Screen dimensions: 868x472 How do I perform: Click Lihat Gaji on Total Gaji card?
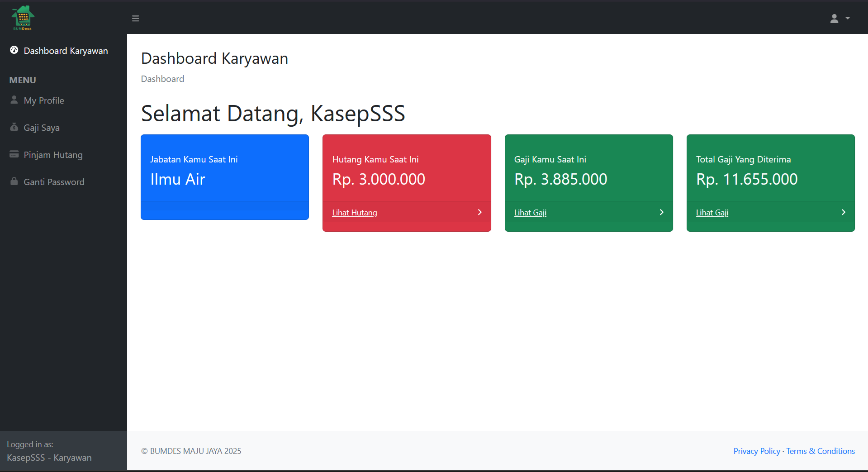(712, 213)
